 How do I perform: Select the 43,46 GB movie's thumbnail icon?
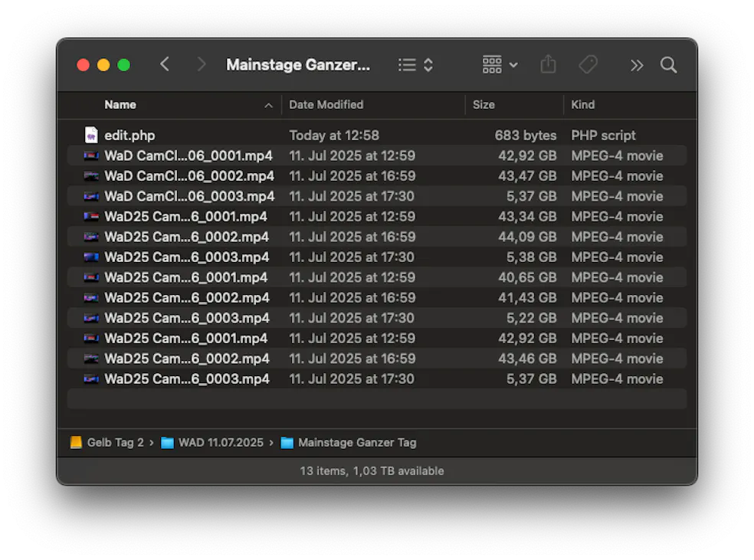(x=91, y=359)
